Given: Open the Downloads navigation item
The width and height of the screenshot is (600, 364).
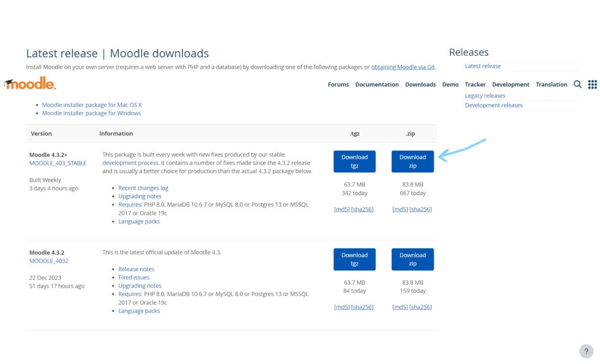Looking at the screenshot, I should point(420,85).
